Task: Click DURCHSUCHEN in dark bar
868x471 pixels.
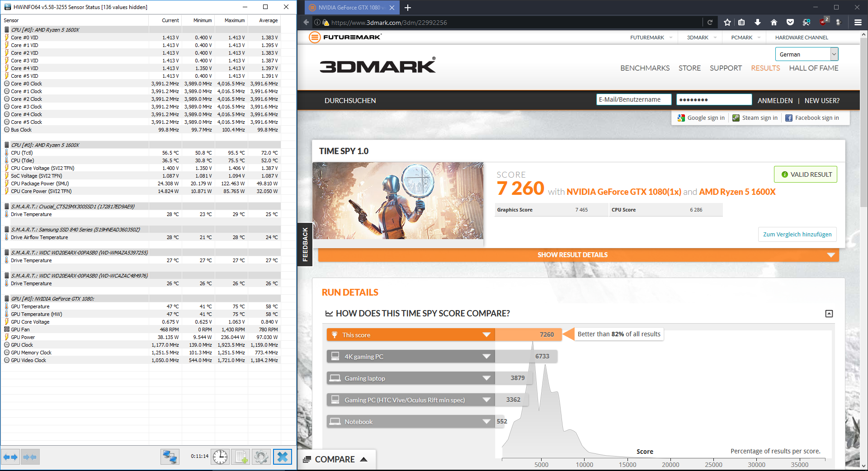Action: pyautogui.click(x=350, y=101)
